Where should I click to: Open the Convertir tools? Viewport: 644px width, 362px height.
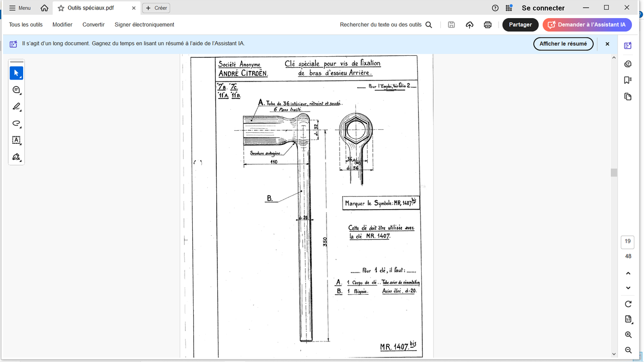pos(94,25)
